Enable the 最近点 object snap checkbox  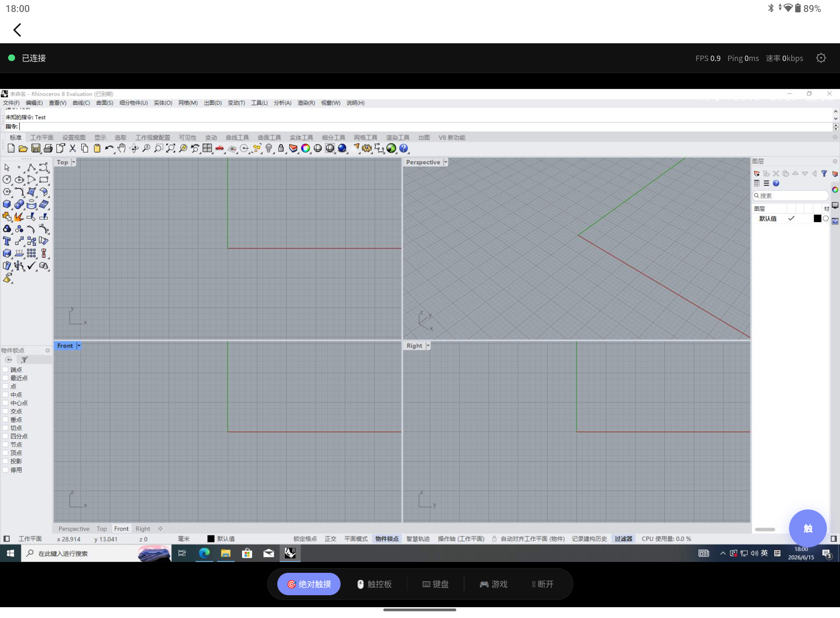pos(5,378)
